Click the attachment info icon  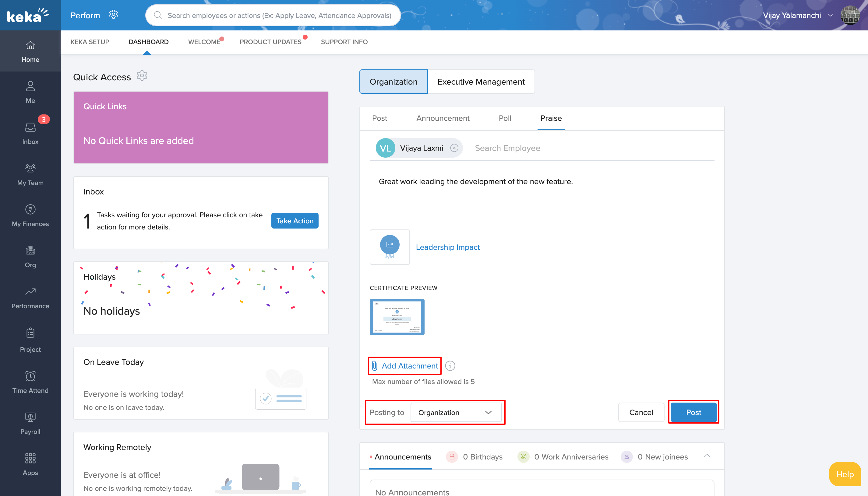coord(450,365)
